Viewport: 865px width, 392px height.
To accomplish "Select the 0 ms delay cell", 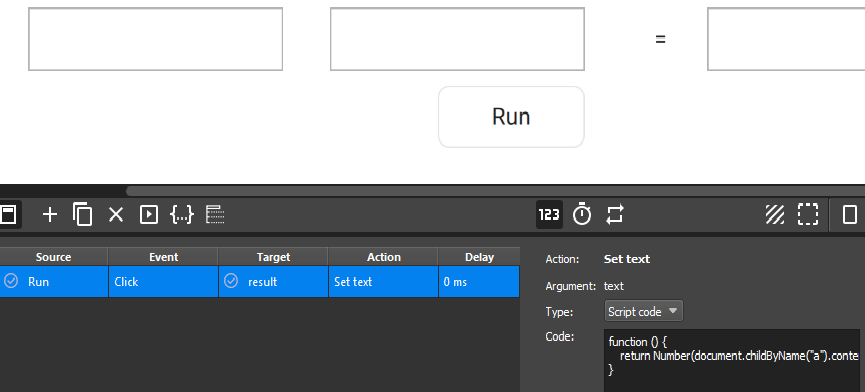I will (x=479, y=282).
